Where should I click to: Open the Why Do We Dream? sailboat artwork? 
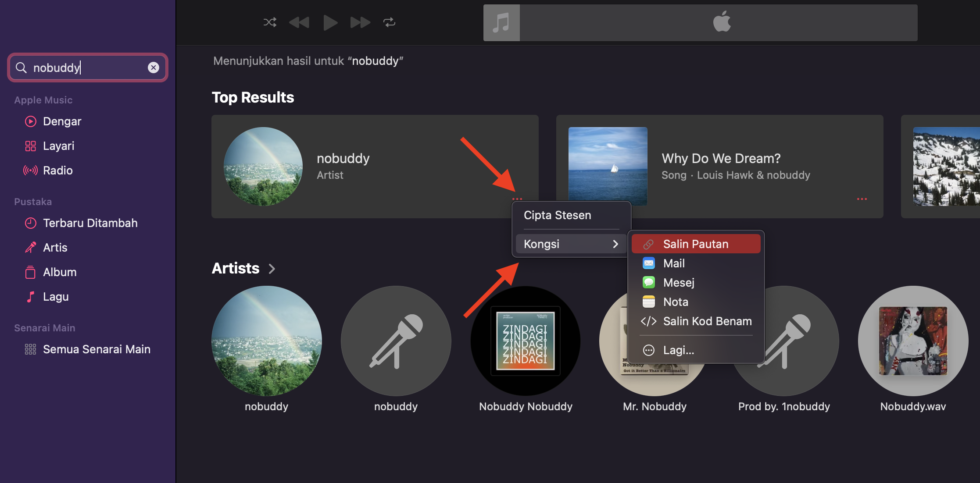(608, 167)
